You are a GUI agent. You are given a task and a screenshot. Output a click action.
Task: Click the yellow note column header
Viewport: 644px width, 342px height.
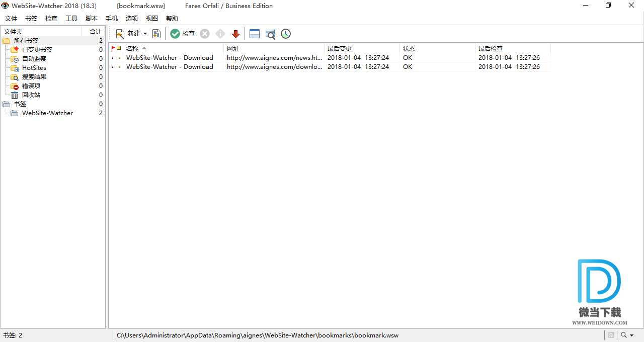(119, 48)
